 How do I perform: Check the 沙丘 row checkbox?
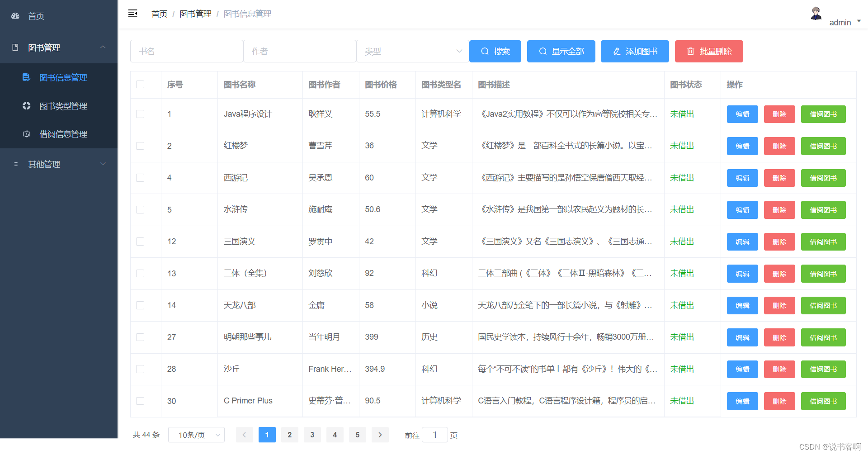click(140, 369)
